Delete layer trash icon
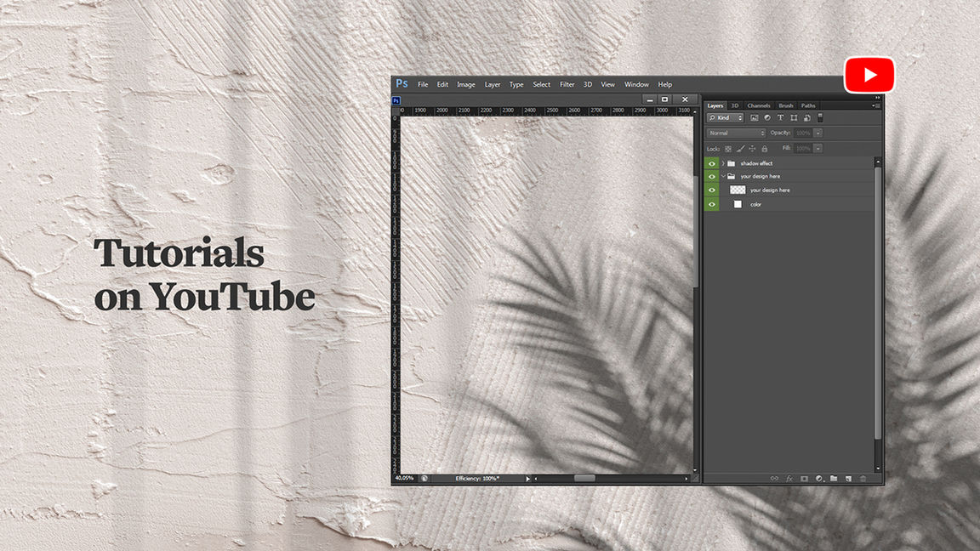 tap(863, 479)
